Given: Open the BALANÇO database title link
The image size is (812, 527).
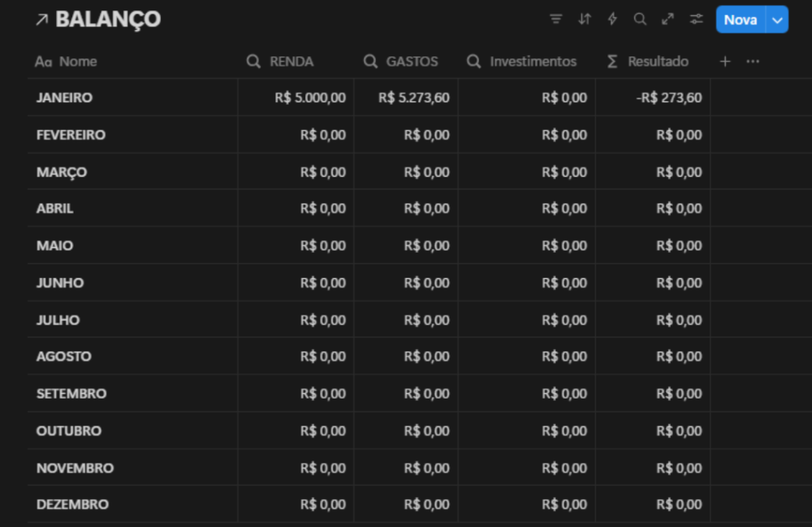Looking at the screenshot, I should pos(108,20).
